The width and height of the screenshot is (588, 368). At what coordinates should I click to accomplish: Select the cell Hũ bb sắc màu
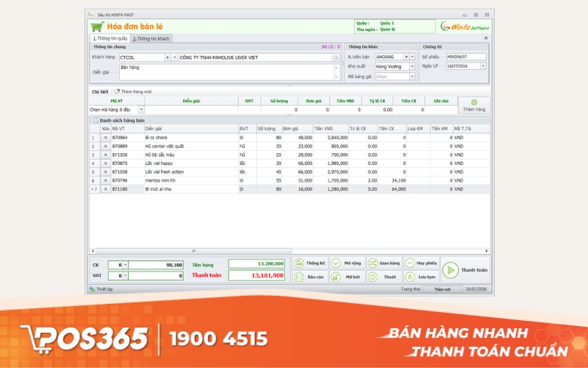point(191,155)
